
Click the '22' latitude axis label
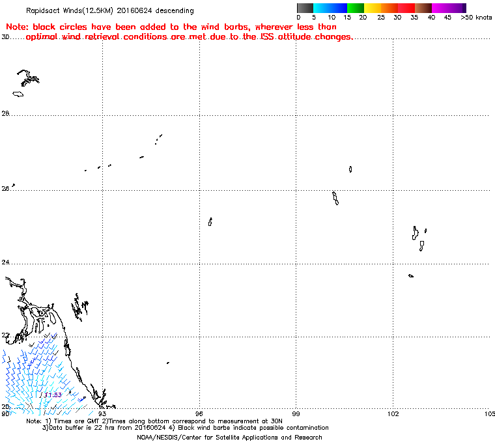(x=5, y=335)
